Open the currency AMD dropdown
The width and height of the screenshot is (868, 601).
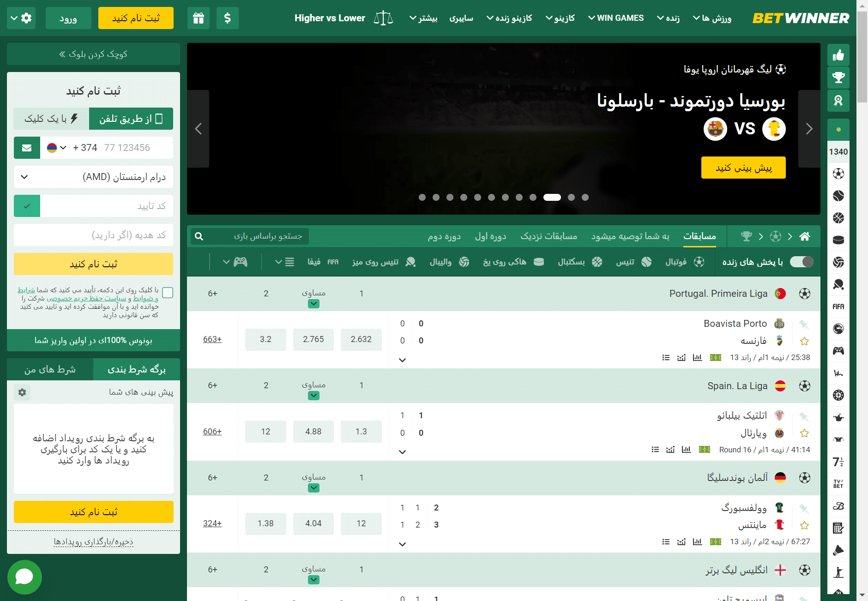click(x=93, y=177)
